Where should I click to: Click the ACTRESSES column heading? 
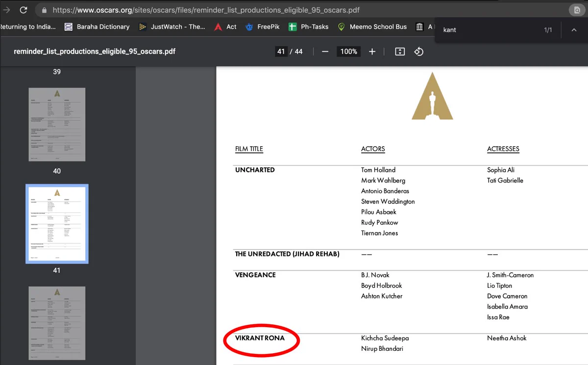(x=503, y=149)
